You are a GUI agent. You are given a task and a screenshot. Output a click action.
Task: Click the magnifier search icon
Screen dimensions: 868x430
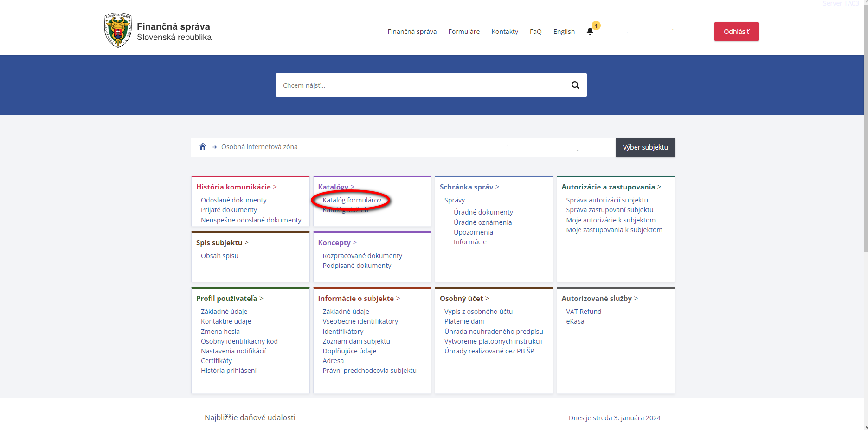[x=575, y=85]
